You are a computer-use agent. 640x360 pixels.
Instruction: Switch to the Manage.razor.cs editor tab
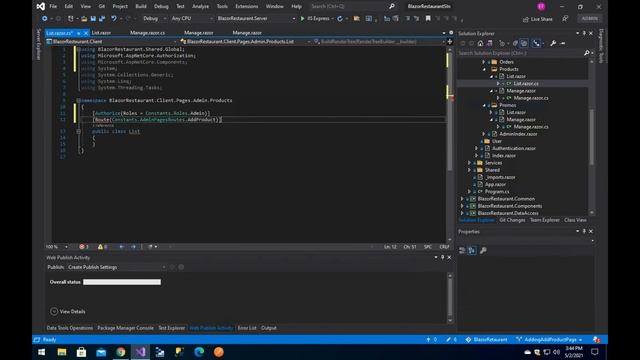click(147, 33)
